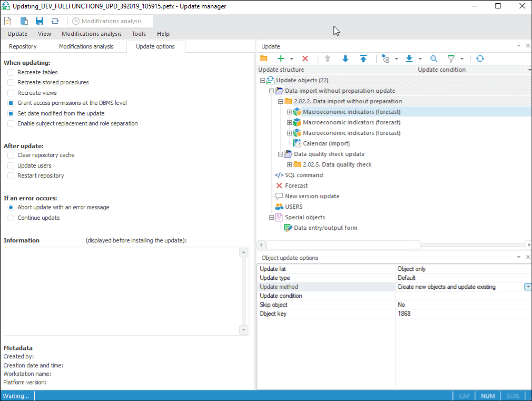Select the SQL command item

(x=303, y=175)
